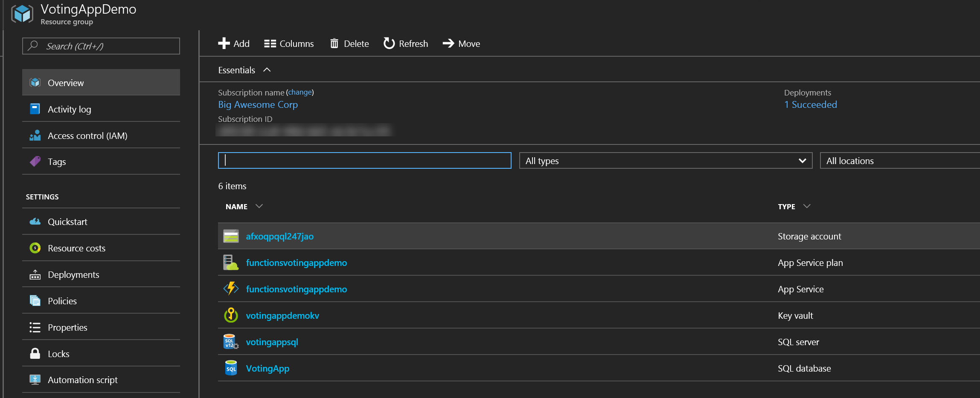980x398 pixels.
Task: Open Properties menu item
Action: tap(101, 327)
